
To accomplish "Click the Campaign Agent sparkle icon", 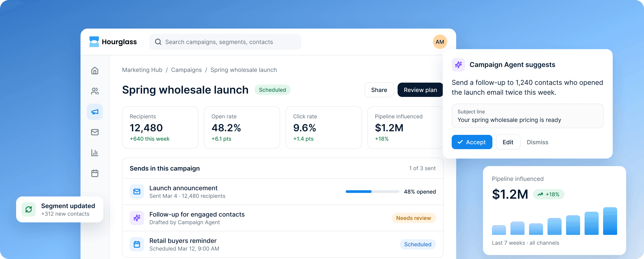I will pos(458,65).
